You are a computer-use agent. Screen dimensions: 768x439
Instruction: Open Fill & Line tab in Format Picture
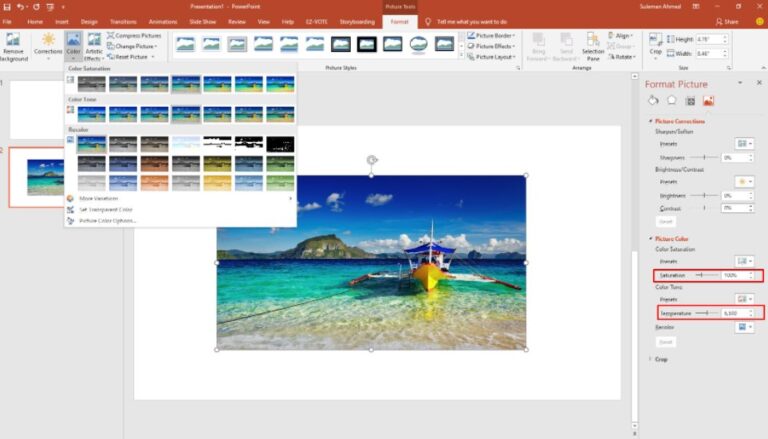(653, 100)
